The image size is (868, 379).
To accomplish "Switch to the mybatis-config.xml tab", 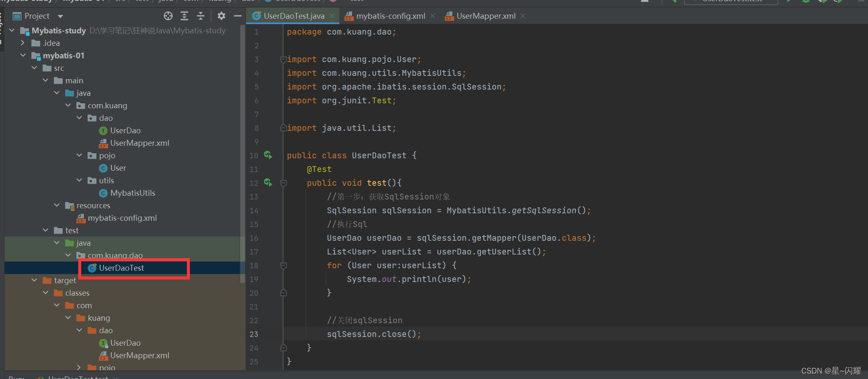I will coord(390,16).
